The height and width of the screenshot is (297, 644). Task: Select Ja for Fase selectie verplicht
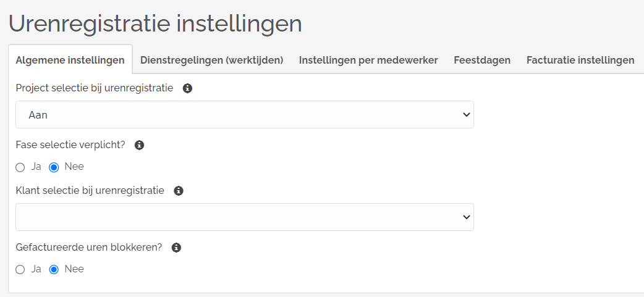[20, 167]
